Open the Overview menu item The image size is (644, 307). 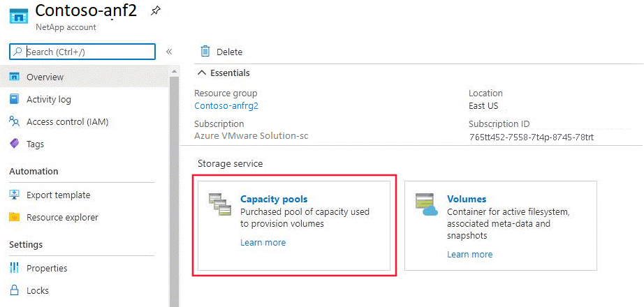click(45, 77)
